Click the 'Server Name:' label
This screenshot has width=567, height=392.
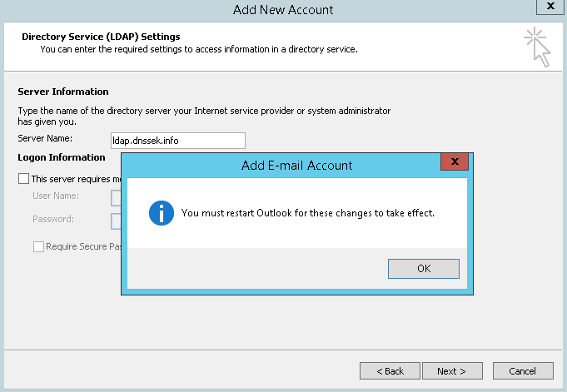click(45, 138)
